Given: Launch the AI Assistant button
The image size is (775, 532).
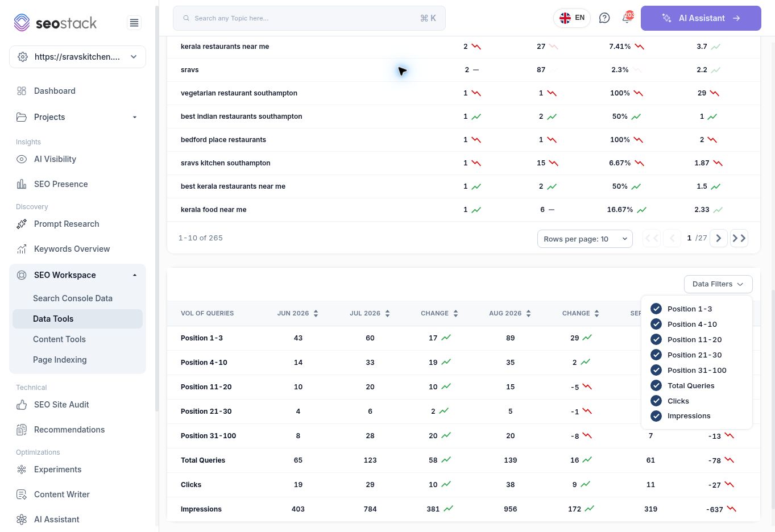Looking at the screenshot, I should [701, 18].
